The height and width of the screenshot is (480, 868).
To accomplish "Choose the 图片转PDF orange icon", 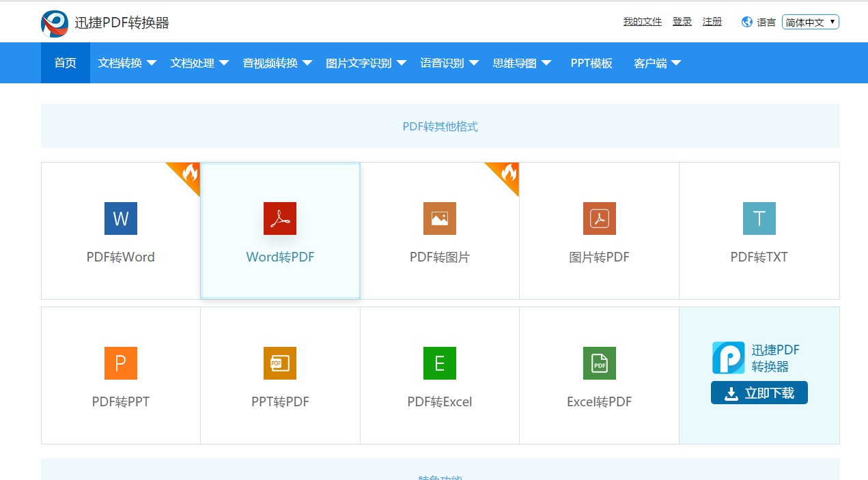I will [600, 218].
